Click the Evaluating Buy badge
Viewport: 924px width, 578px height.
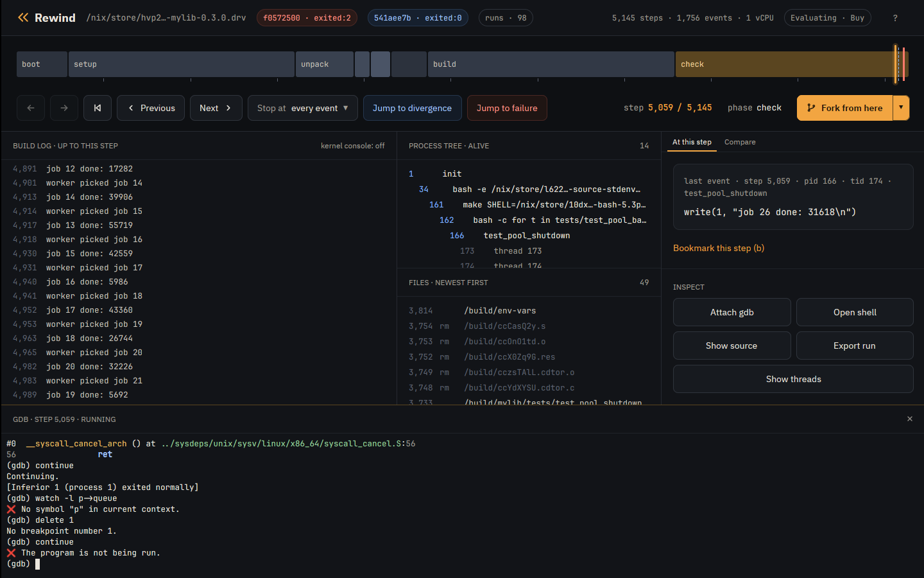click(x=827, y=18)
